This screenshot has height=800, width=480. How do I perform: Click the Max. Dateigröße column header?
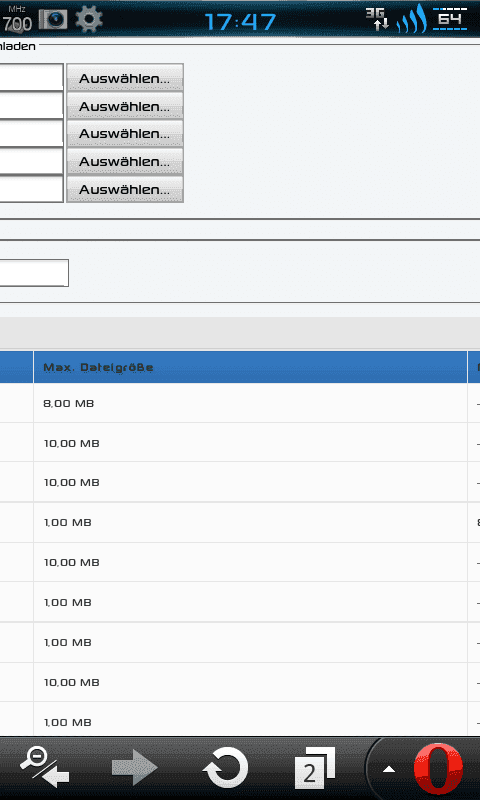pyautogui.click(x=250, y=367)
